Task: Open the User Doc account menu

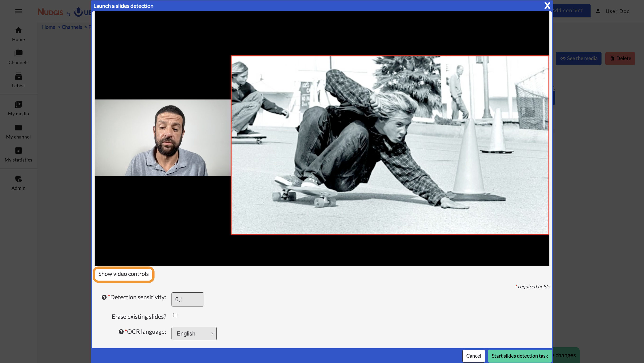Action: [x=612, y=11]
